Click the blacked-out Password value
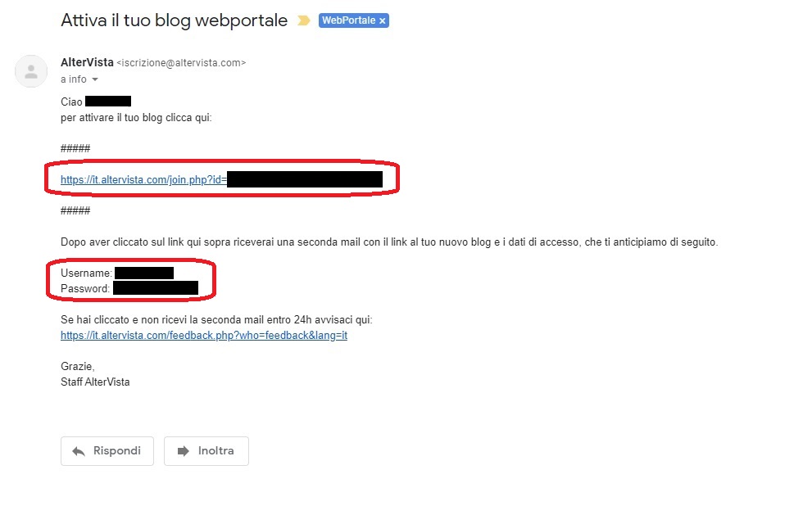 point(156,288)
